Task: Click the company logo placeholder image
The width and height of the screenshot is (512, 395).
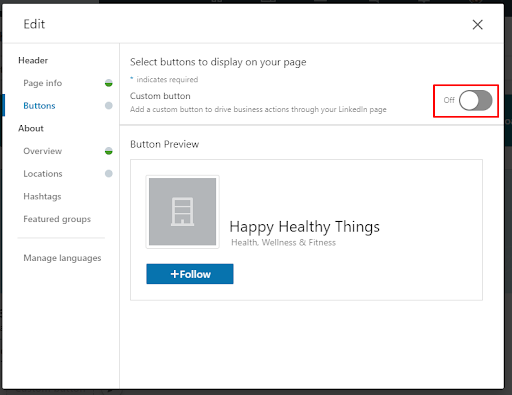Action: (182, 212)
